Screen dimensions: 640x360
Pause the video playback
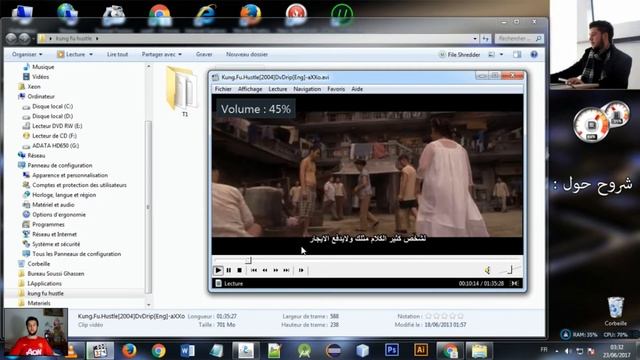[229, 270]
